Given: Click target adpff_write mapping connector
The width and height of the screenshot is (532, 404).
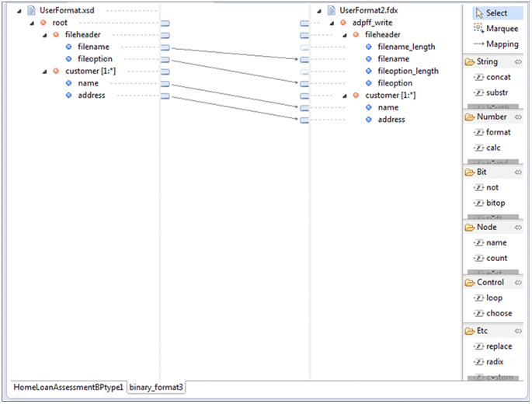Looking at the screenshot, I should (x=304, y=23).
